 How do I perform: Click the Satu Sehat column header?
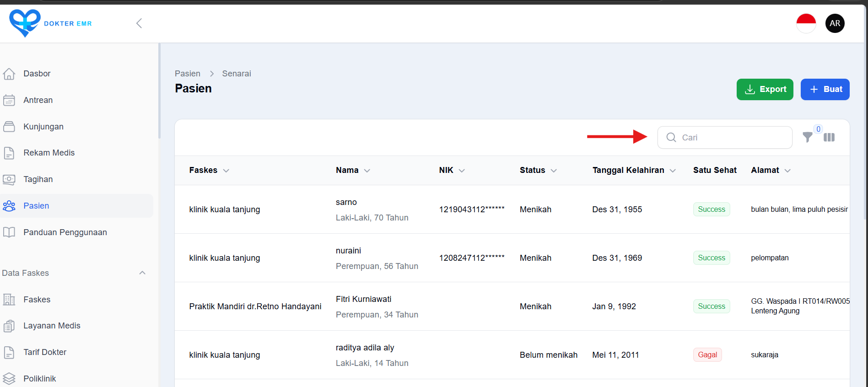(x=715, y=170)
